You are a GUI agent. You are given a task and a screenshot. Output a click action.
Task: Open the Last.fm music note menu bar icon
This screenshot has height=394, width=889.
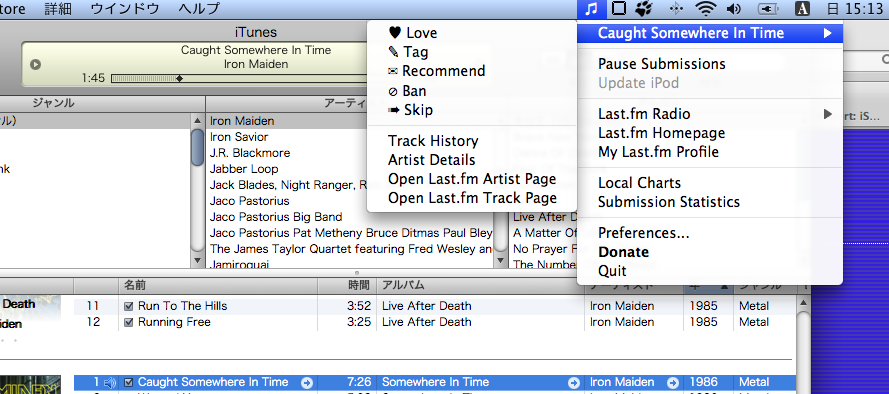pyautogui.click(x=592, y=9)
